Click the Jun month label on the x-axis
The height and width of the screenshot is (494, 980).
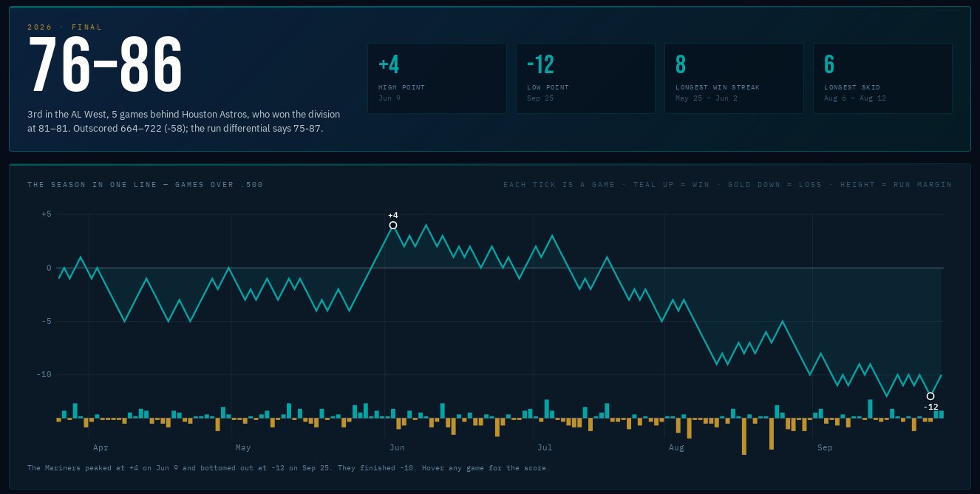pos(397,447)
